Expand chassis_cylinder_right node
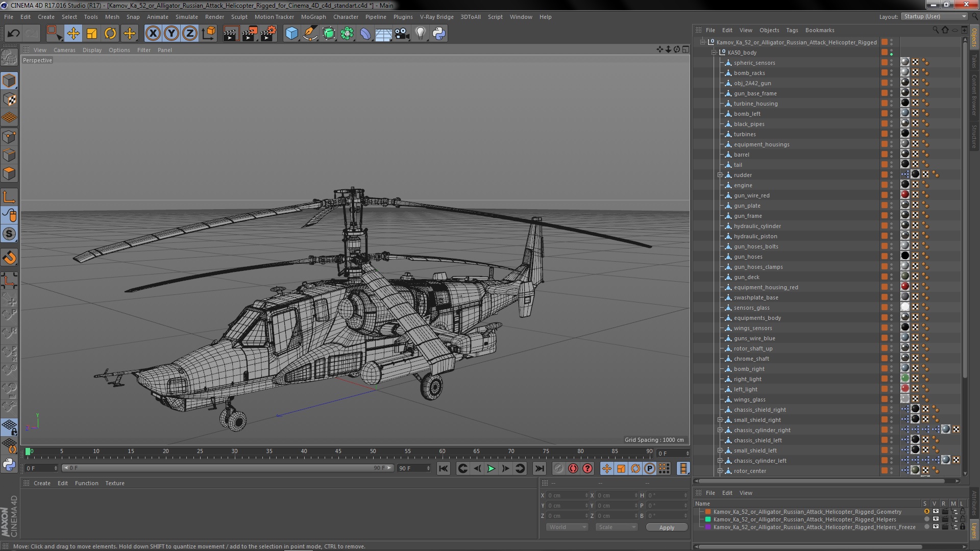 [x=720, y=430]
